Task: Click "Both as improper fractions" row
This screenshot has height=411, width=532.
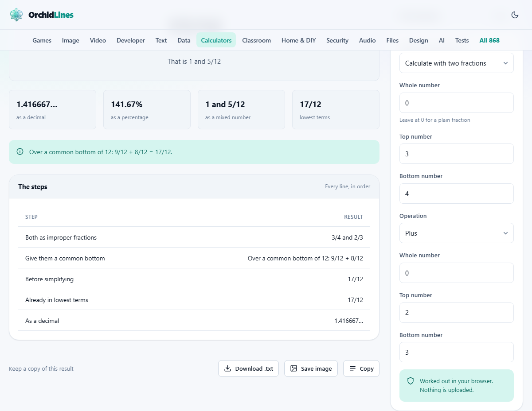Action: [x=194, y=237]
